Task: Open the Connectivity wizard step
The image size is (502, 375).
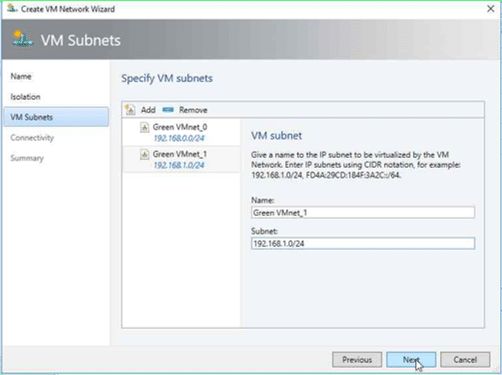Action: tap(32, 138)
